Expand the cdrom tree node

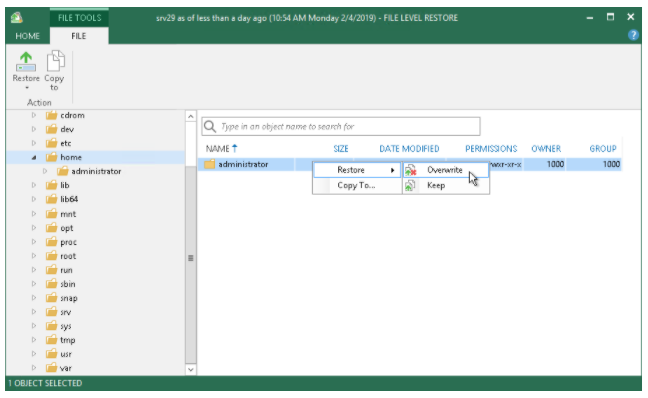click(x=34, y=115)
